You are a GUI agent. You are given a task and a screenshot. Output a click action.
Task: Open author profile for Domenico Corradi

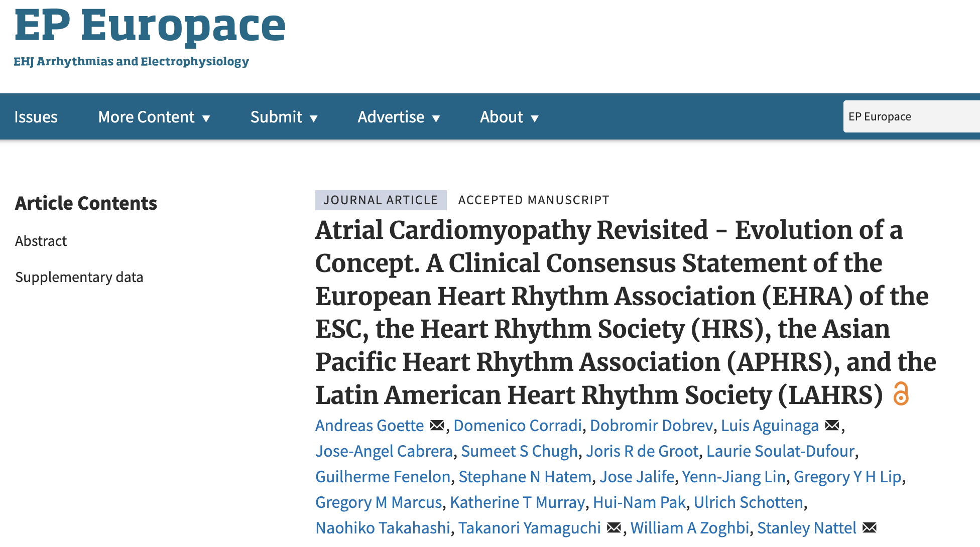click(517, 426)
